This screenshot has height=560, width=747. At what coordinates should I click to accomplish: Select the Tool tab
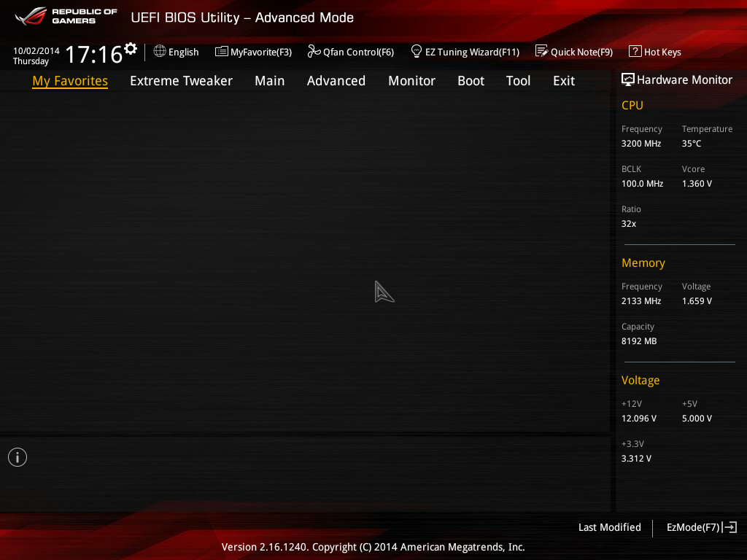point(518,81)
